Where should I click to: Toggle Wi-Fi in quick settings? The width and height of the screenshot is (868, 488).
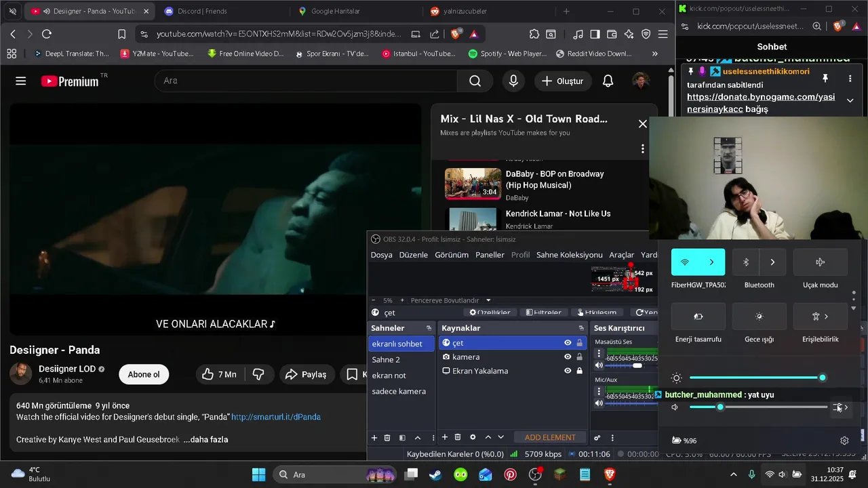coord(685,262)
